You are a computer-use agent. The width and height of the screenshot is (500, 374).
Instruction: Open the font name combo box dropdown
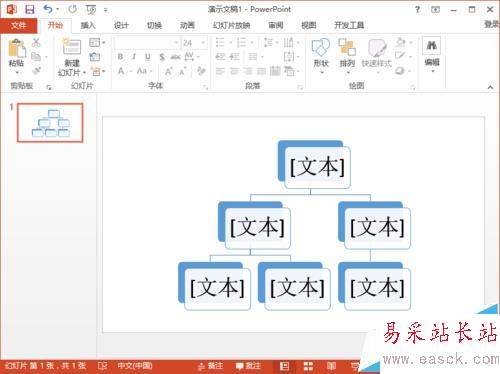(x=176, y=43)
